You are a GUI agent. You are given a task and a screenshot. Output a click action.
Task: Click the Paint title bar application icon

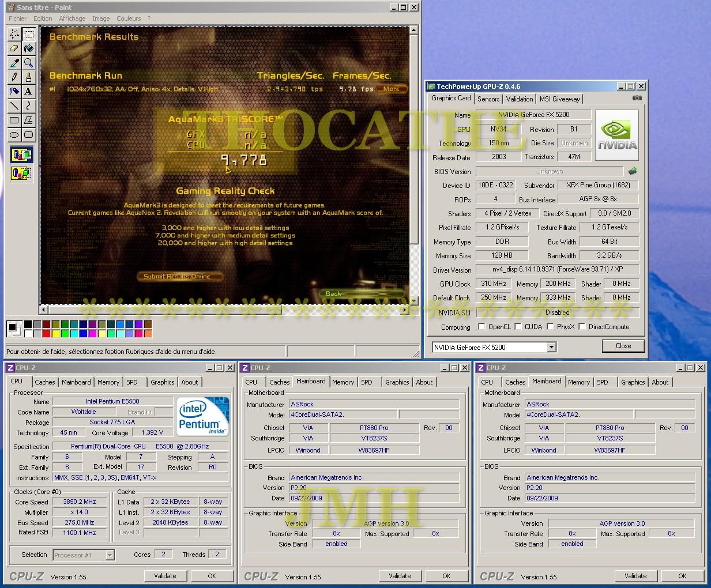(10, 7)
